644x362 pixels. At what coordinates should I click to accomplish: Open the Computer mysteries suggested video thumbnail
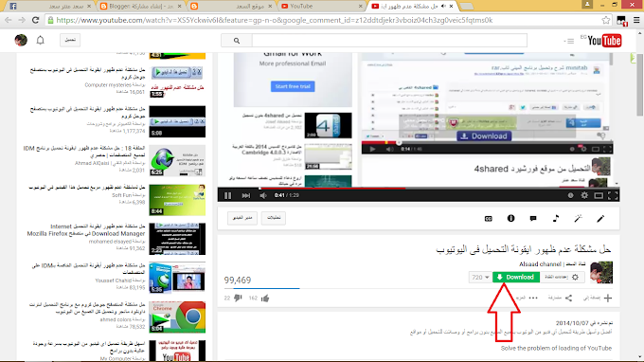pyautogui.click(x=177, y=81)
